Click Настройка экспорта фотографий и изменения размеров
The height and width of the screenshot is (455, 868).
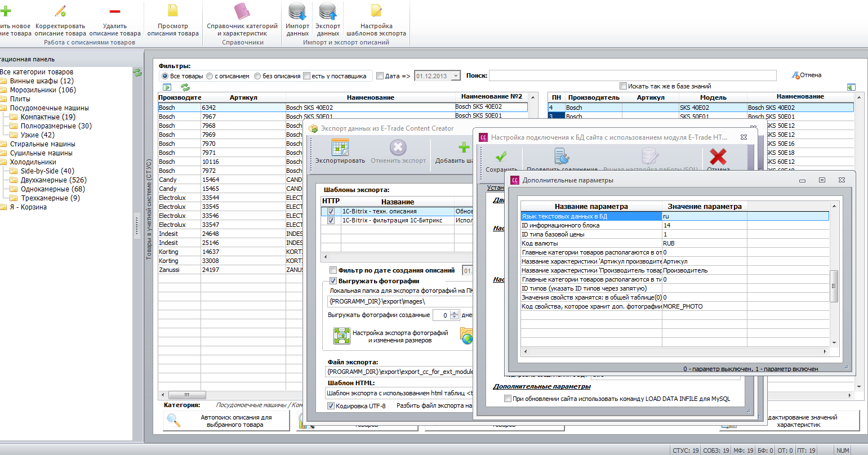click(x=391, y=336)
